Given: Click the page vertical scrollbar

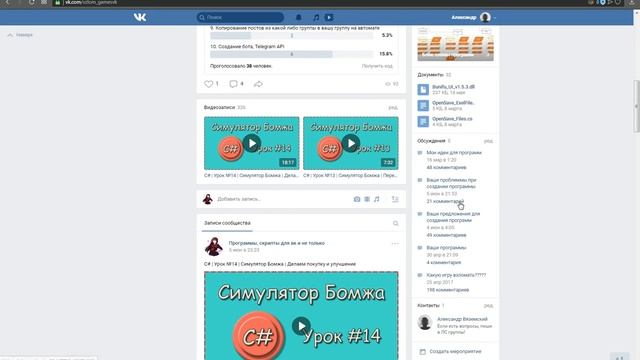Looking at the screenshot, I should pos(636,107).
